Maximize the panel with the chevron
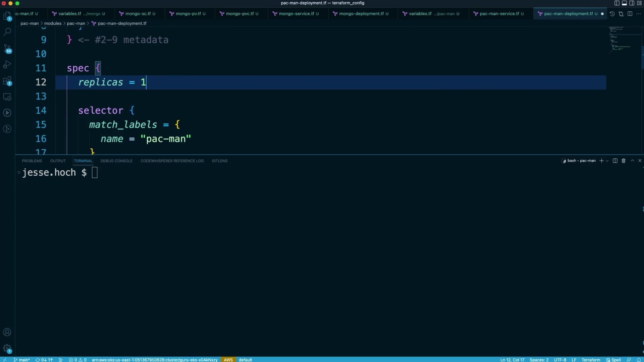 point(632,161)
